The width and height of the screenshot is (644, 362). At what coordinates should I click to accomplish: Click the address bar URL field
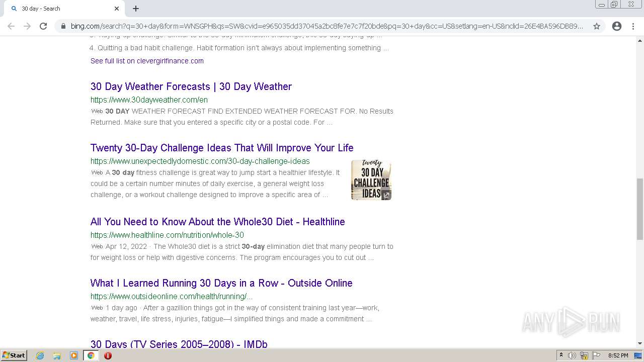327,26
